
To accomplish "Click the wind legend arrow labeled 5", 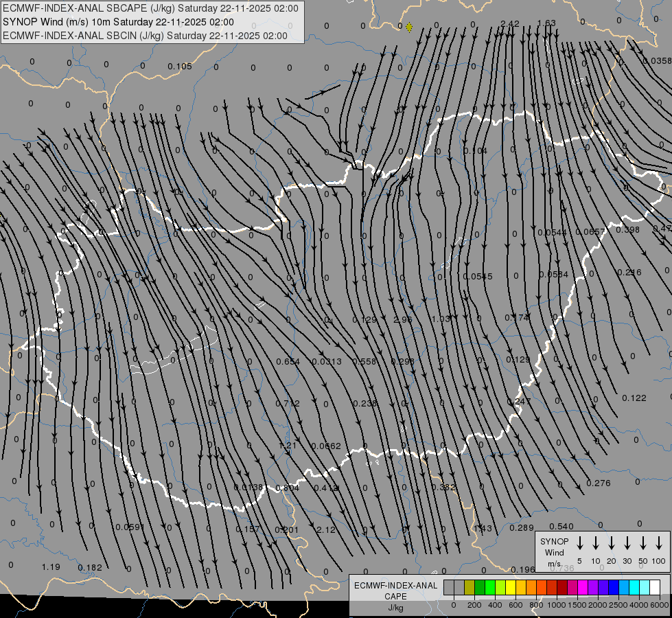I will pyautogui.click(x=580, y=543).
